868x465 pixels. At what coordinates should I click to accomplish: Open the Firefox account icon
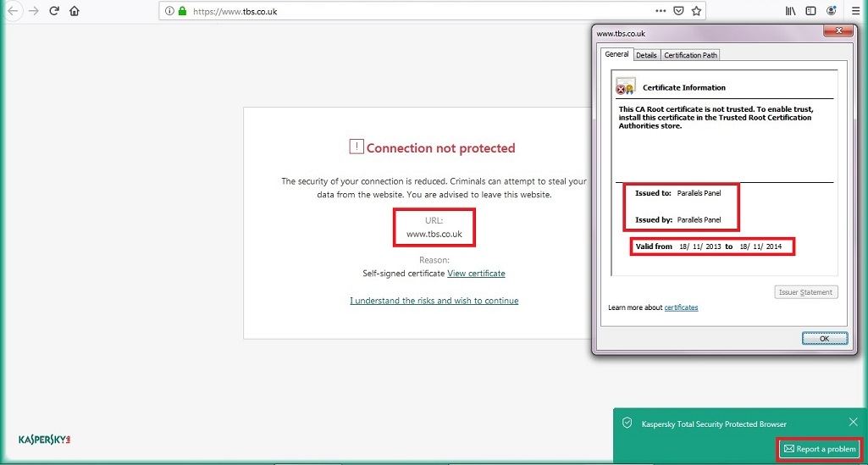point(831,10)
